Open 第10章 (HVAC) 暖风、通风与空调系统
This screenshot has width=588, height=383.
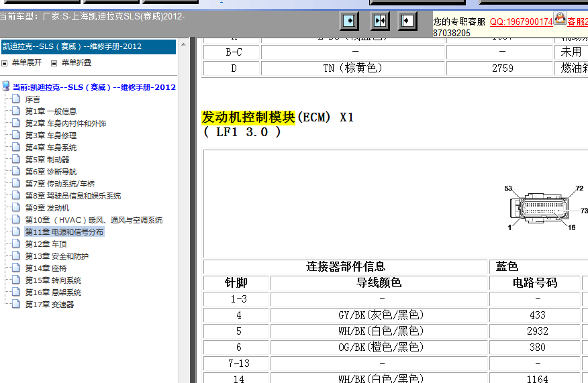coord(94,220)
